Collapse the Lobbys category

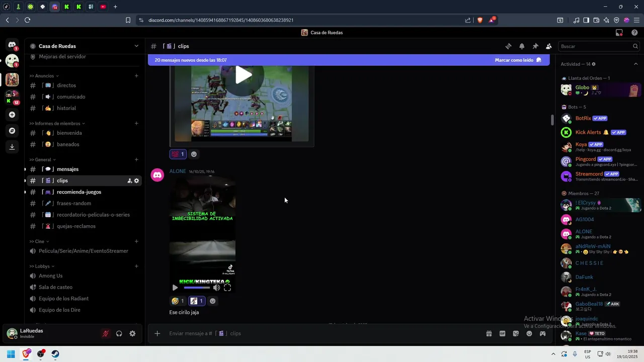[42, 266]
